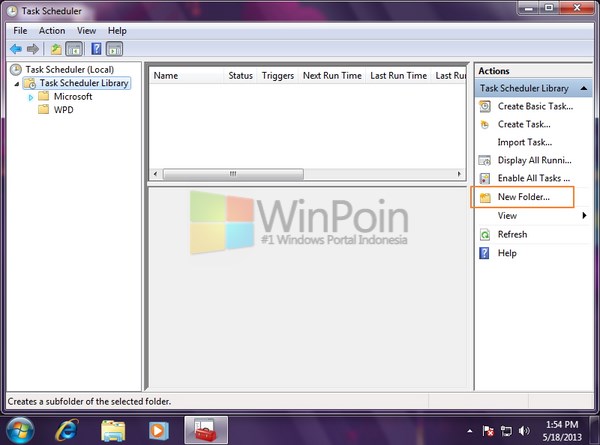Click the WPD folder icon in the tree
This screenshot has width=600, height=445.
point(44,109)
